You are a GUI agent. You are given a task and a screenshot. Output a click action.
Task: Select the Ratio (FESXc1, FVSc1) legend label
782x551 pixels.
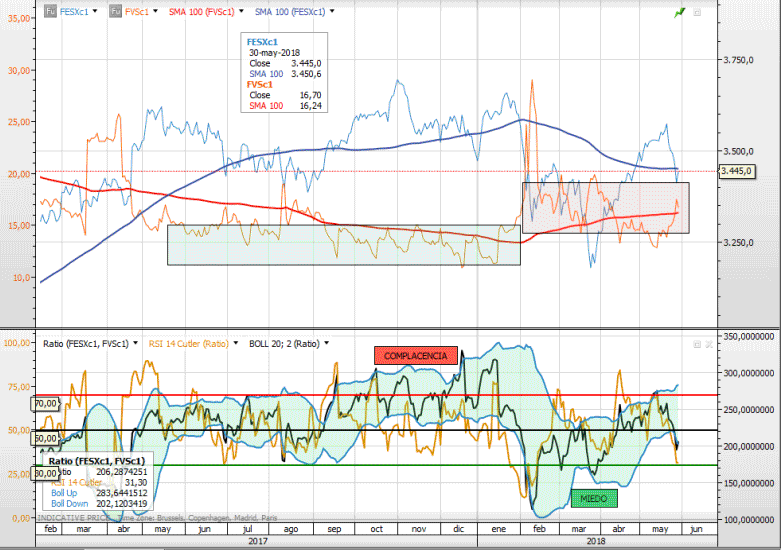(x=86, y=344)
